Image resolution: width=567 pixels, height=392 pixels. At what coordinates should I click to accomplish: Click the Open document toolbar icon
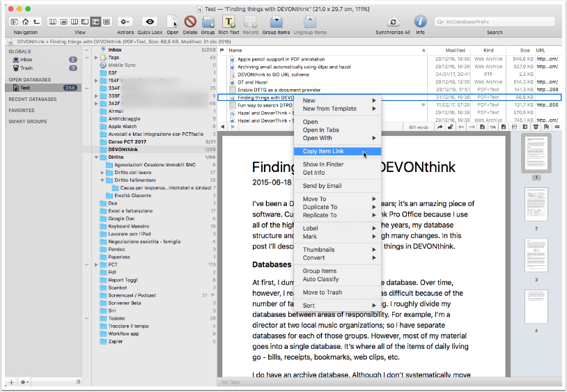coord(173,22)
